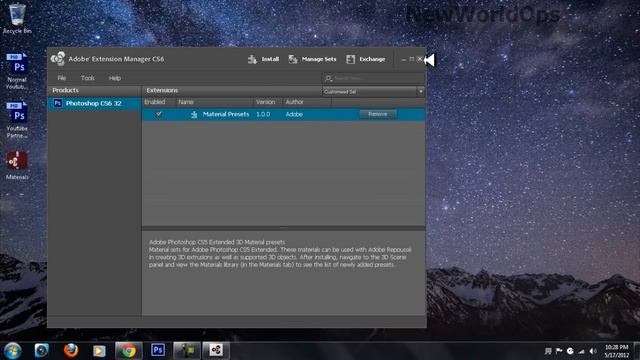
Task: Click the Install extension button
Action: click(x=263, y=60)
